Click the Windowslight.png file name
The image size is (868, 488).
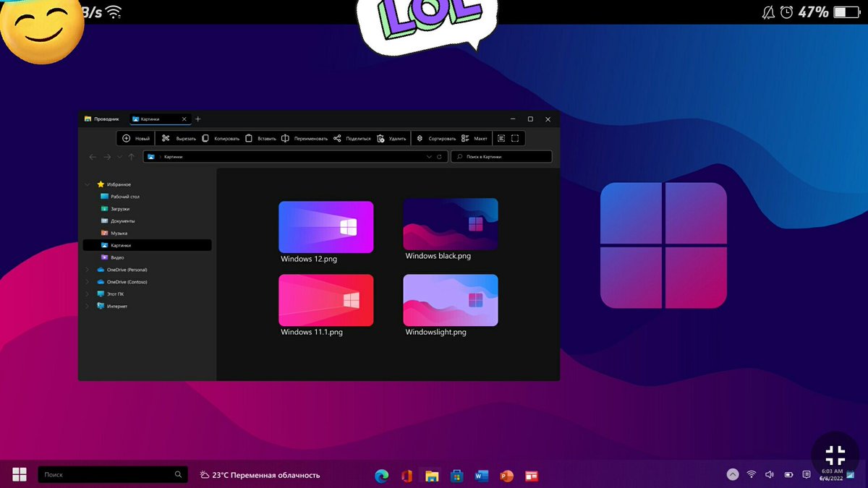click(x=435, y=333)
